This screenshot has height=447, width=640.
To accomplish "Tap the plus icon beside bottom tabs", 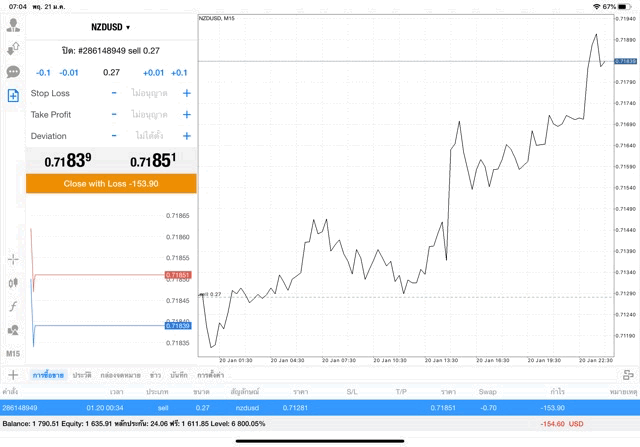I will click(13, 374).
